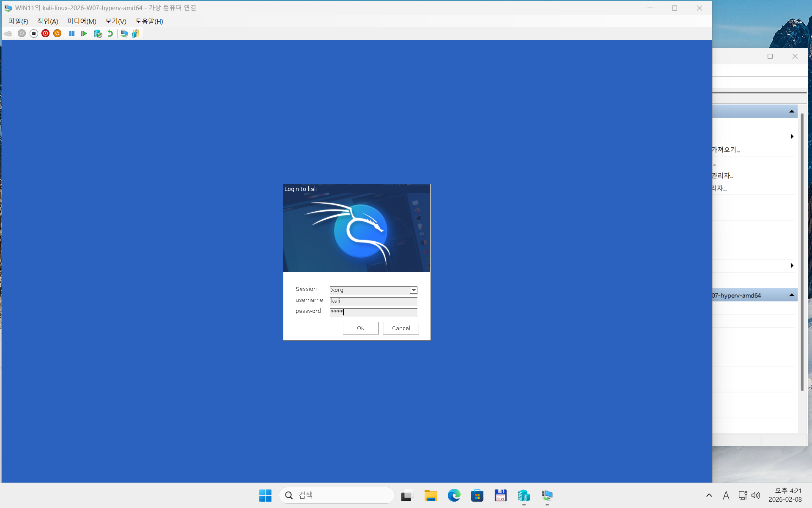Click Cancel on the kali login dialog

coord(401,328)
